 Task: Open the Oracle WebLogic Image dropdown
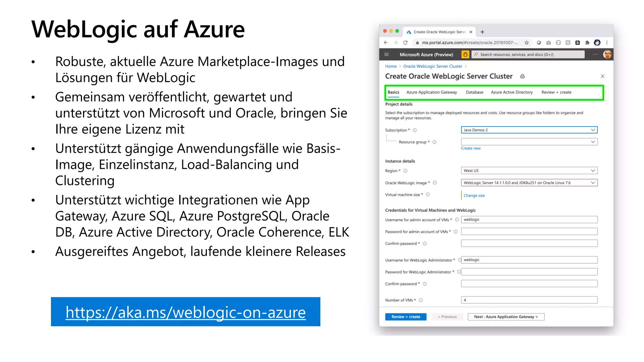(x=529, y=183)
